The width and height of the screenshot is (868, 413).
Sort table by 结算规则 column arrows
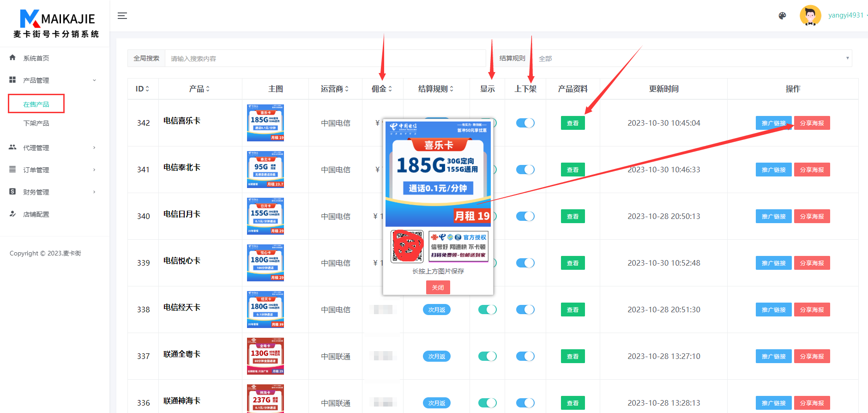(452, 89)
